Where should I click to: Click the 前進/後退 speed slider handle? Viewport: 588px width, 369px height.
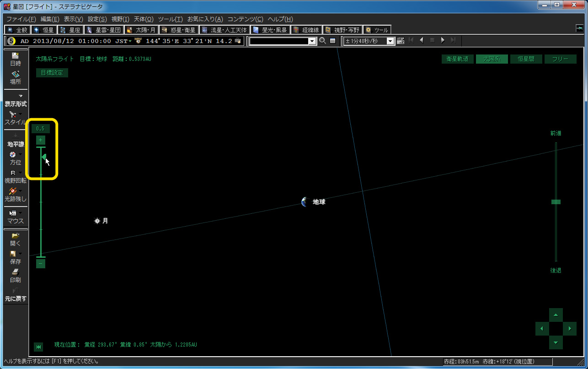(x=556, y=201)
